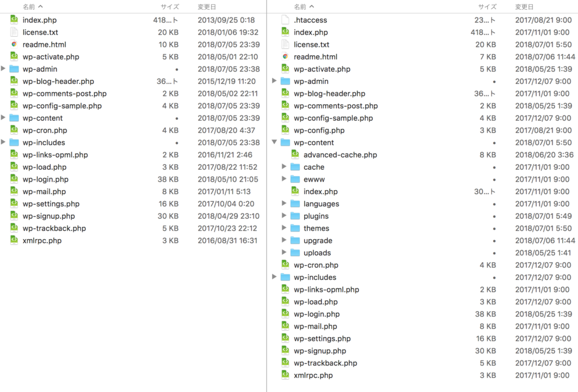Sort right pane by 変更日 column header

pos(524,7)
